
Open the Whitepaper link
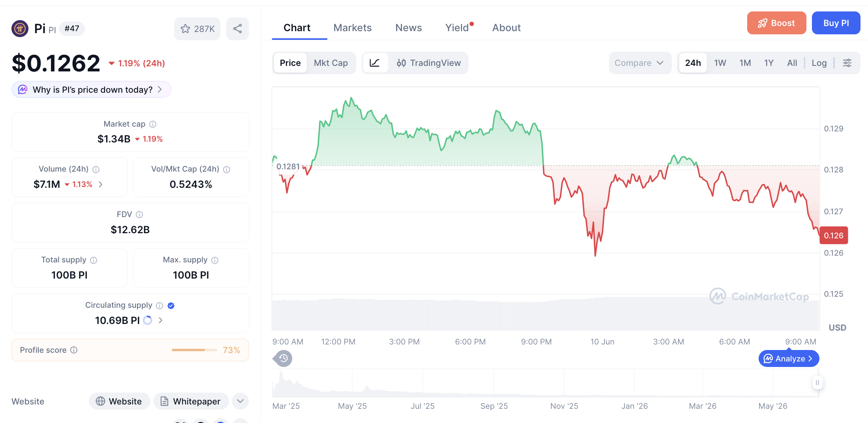point(191,401)
